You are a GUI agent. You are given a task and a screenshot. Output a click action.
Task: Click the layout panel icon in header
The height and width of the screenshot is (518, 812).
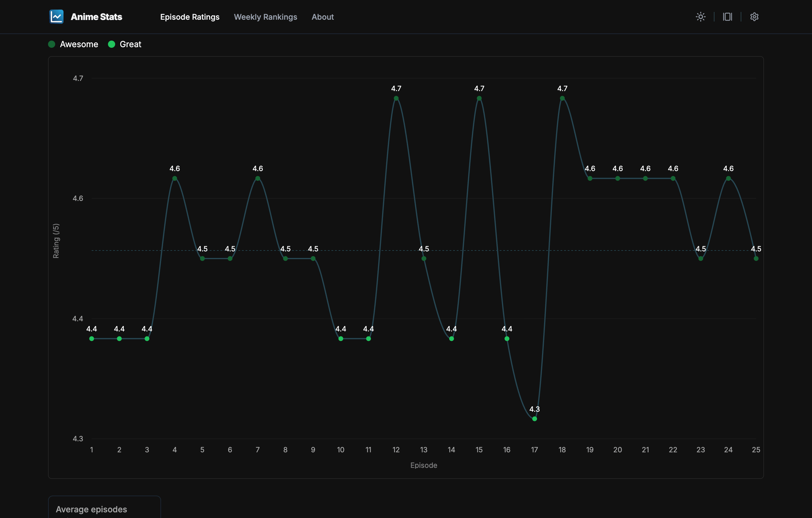[727, 16]
